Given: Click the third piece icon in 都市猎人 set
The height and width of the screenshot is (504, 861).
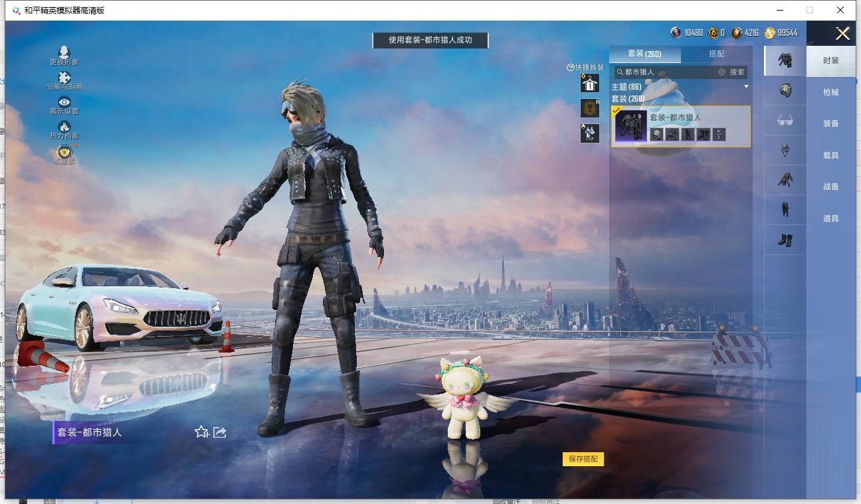Looking at the screenshot, I should (x=688, y=134).
